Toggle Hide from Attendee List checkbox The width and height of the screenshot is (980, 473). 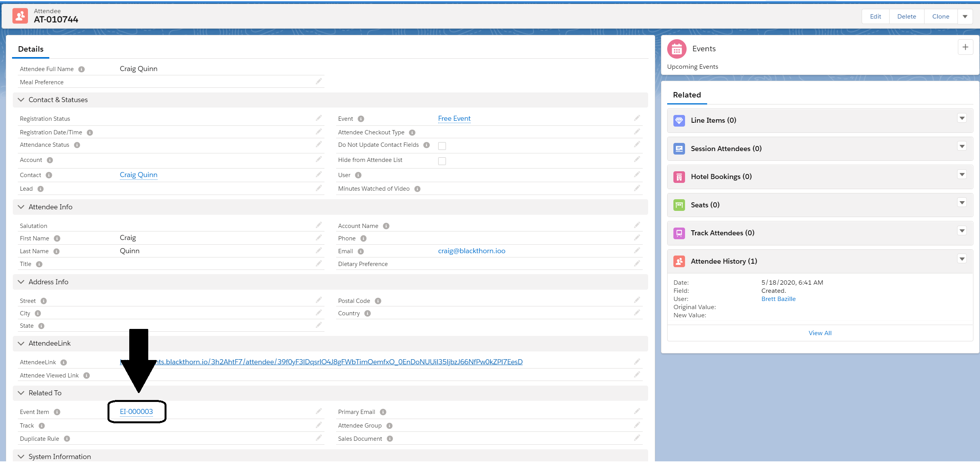pyautogui.click(x=442, y=161)
